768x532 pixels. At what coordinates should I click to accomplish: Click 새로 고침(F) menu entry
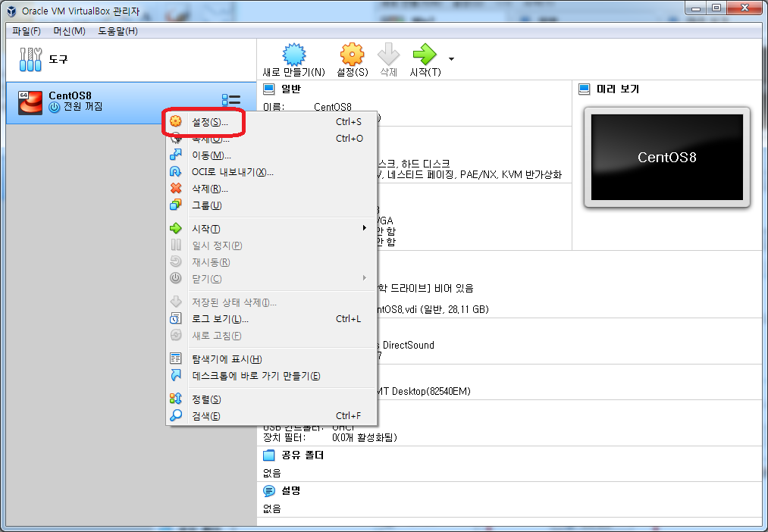pos(271,335)
